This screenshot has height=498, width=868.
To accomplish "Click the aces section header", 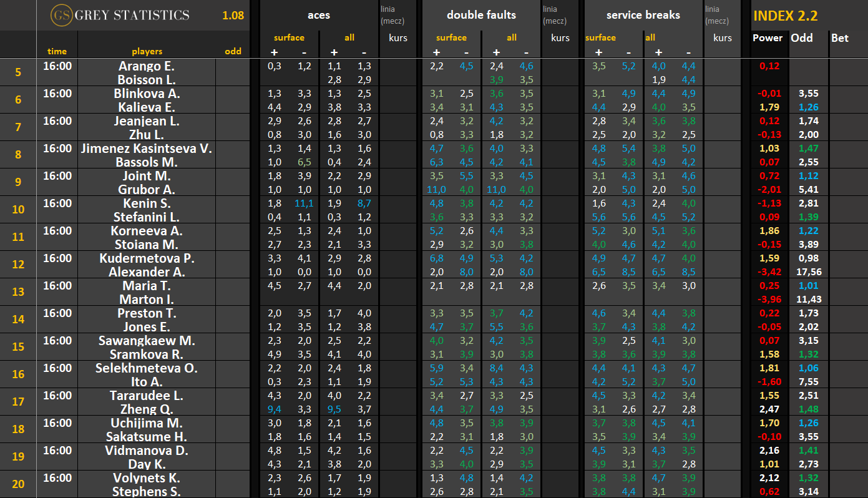I will point(319,15).
